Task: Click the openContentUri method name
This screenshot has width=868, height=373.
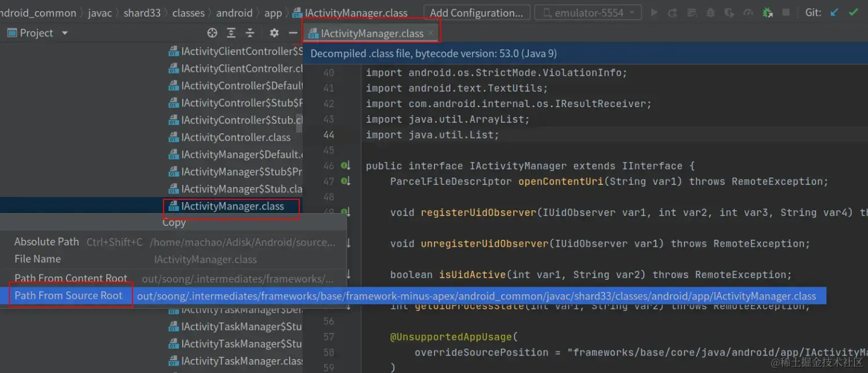Action: [x=561, y=181]
